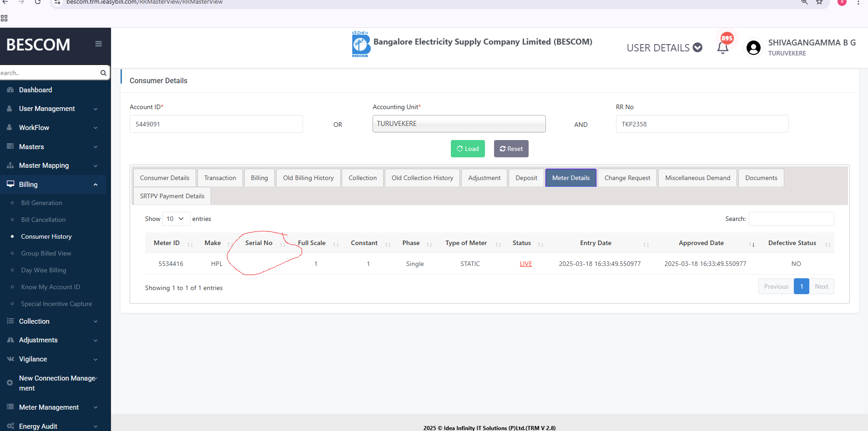The image size is (868, 431).
Task: Click the LIVE status link
Action: tap(525, 264)
